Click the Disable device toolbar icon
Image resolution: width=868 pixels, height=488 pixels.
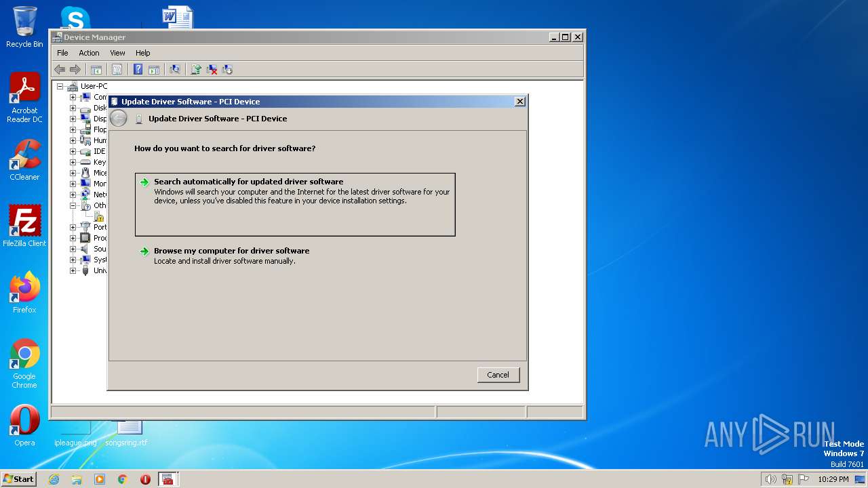[x=227, y=69]
